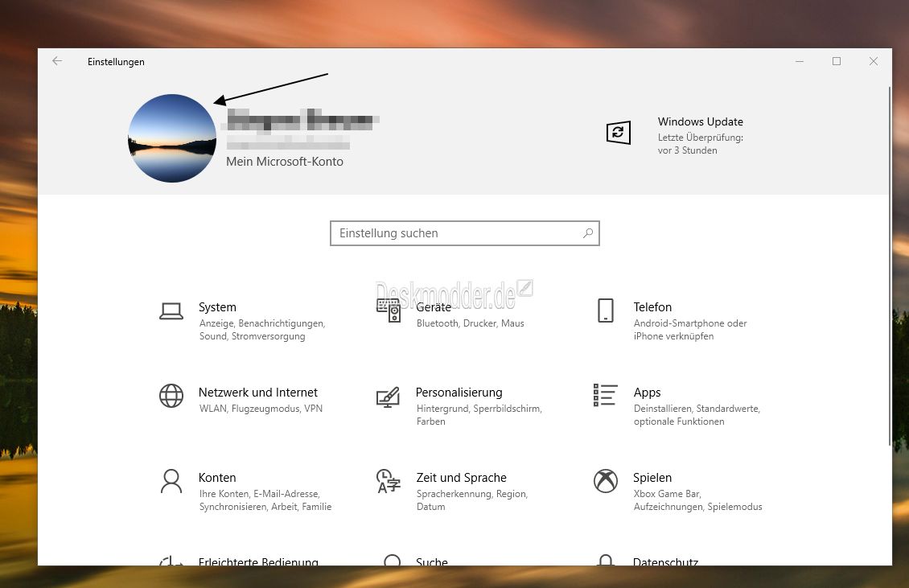909x588 pixels.
Task: Click 'Bluetooth, Drucker, Maus' description
Action: 470,323
